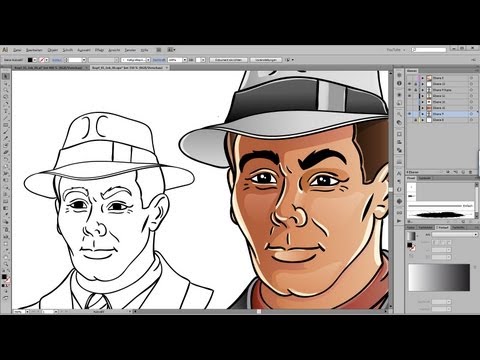Click the Voreinstellungen button
This screenshot has height=360, width=480.
(x=266, y=60)
